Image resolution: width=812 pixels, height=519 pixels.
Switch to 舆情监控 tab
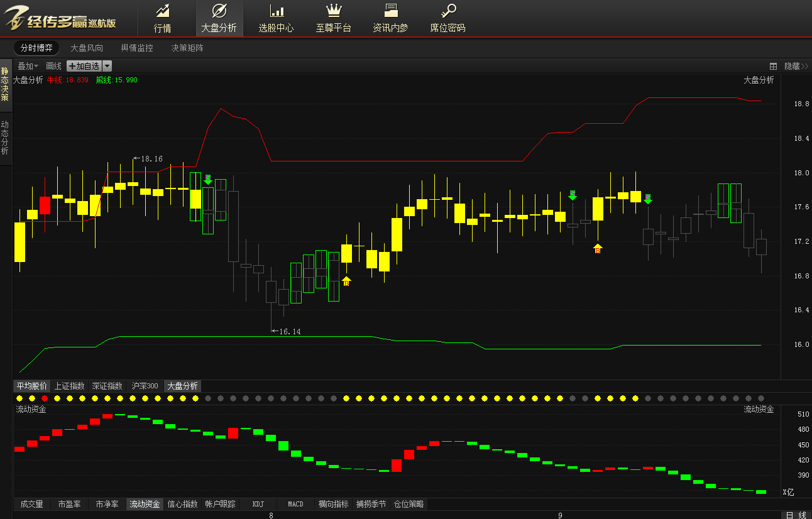coord(137,48)
